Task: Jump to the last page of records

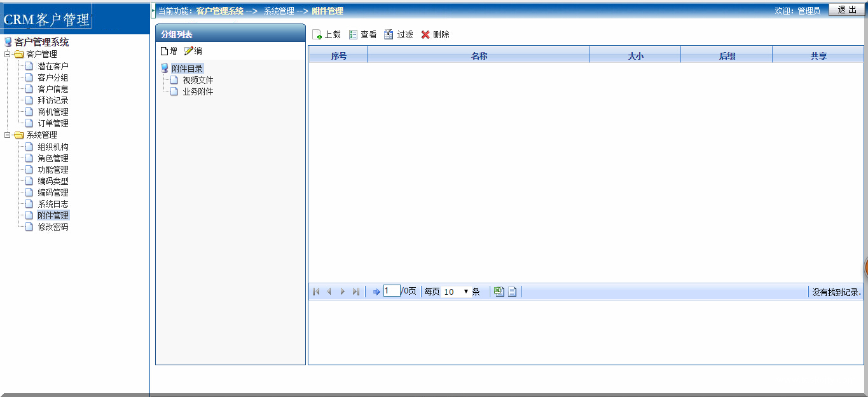Action: pos(356,292)
